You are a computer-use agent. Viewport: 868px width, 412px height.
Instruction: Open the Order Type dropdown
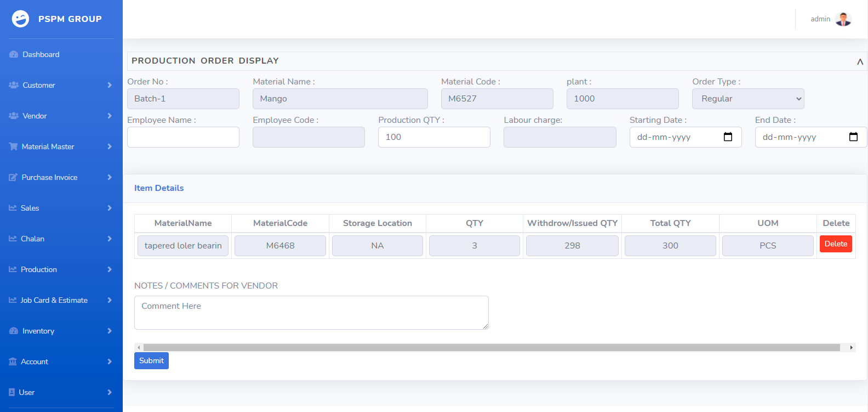pos(748,99)
